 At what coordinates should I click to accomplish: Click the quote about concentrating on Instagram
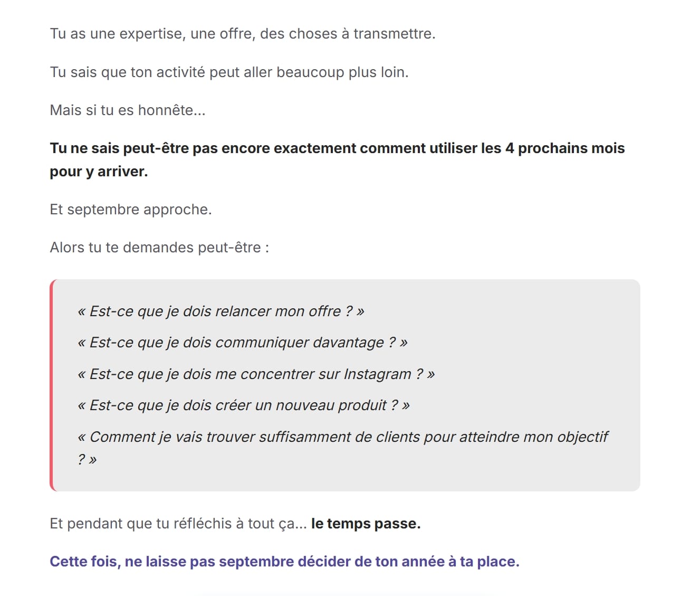click(256, 374)
